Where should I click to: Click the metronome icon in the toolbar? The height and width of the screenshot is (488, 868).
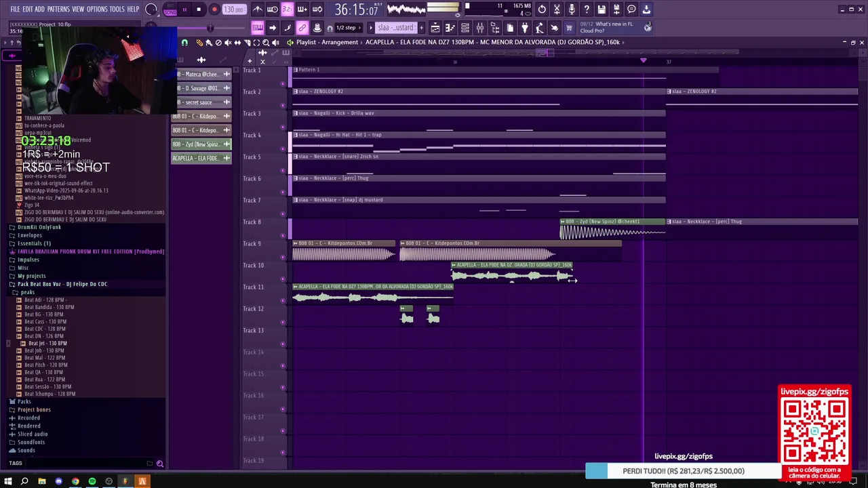coord(258,9)
